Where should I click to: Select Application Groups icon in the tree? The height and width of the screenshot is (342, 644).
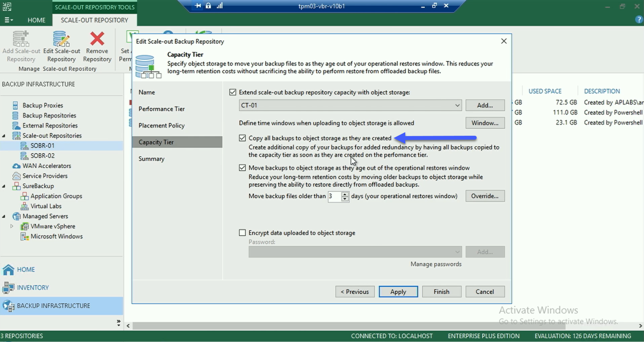click(24, 196)
